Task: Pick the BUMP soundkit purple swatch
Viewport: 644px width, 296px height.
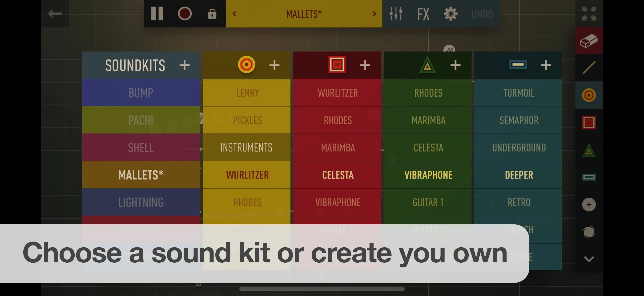Action: [141, 93]
